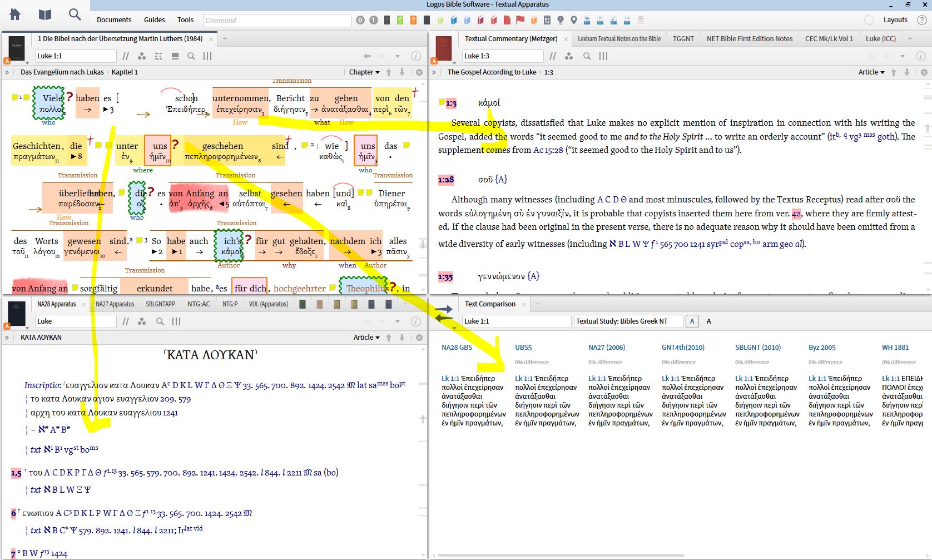Open the Help question mark icon
932x560 pixels.
[x=921, y=20]
